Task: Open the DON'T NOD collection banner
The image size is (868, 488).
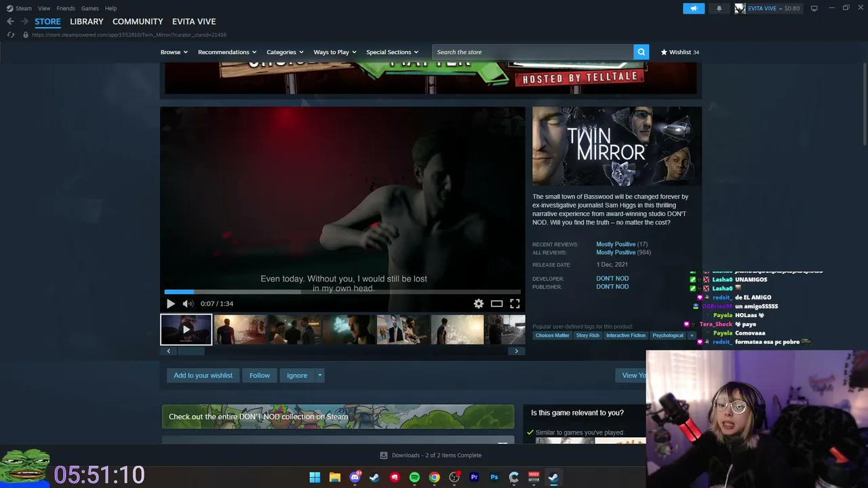Action: (338, 417)
